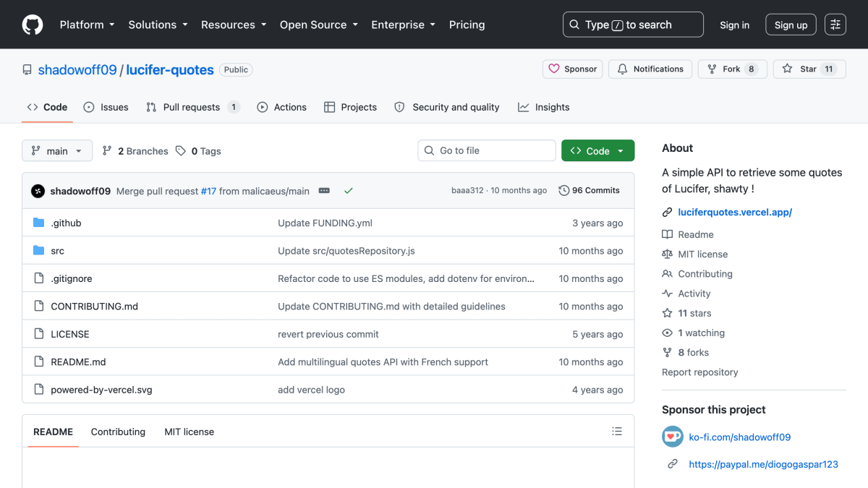Screen dimensions: 868x488
Task: Open ko-fi.com/shadowoff09 sponsor link
Action: click(740, 437)
